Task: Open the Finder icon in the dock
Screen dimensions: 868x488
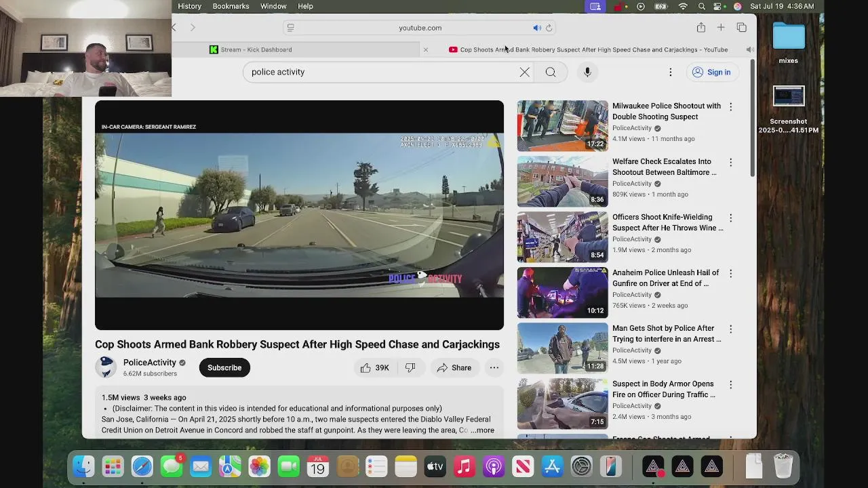Action: (x=83, y=466)
